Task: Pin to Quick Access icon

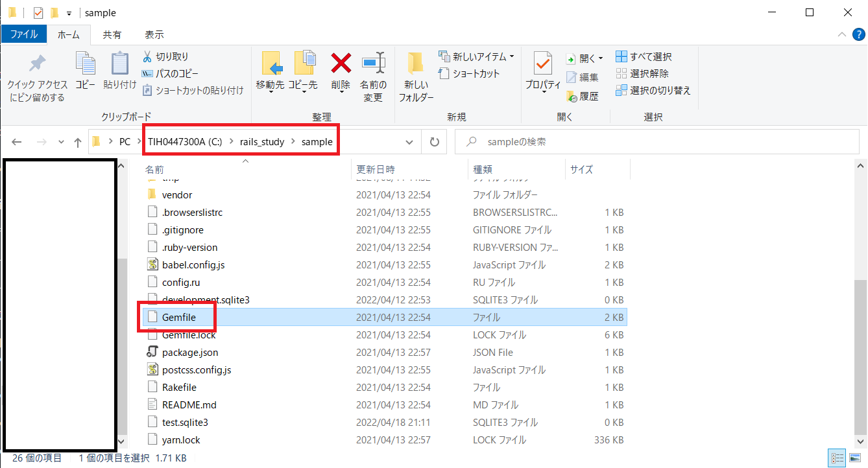Action: click(37, 65)
